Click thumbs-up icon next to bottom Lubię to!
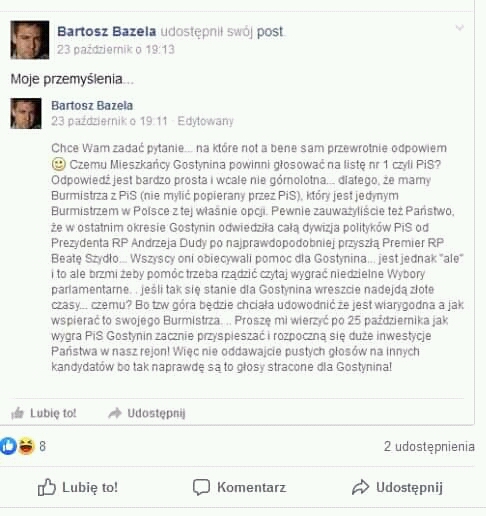The image size is (486, 516). coord(46,487)
